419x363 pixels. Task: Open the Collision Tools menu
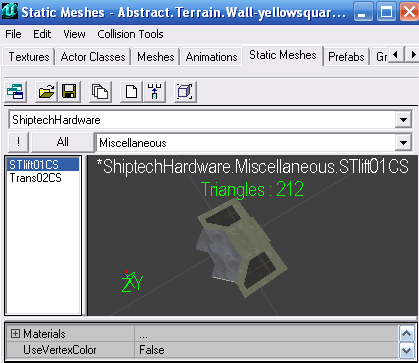pos(130,34)
